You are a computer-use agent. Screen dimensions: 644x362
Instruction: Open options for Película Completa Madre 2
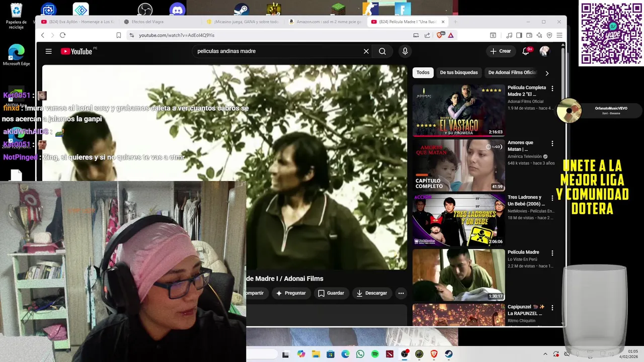(x=552, y=88)
